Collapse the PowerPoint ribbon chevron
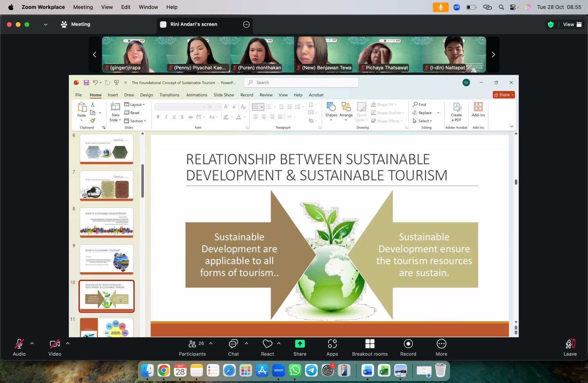This screenshot has height=383, width=588. point(512,127)
